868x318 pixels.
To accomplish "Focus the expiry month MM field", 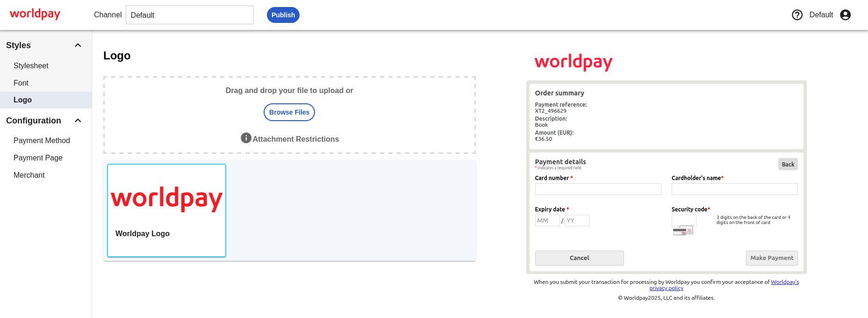I will click(x=547, y=221).
